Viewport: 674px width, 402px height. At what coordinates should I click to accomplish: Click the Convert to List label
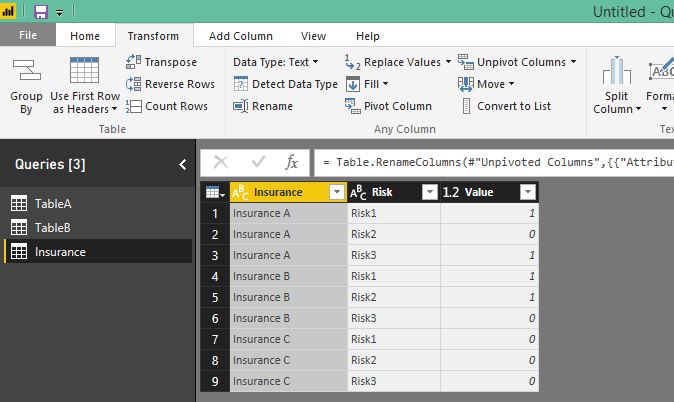514,106
